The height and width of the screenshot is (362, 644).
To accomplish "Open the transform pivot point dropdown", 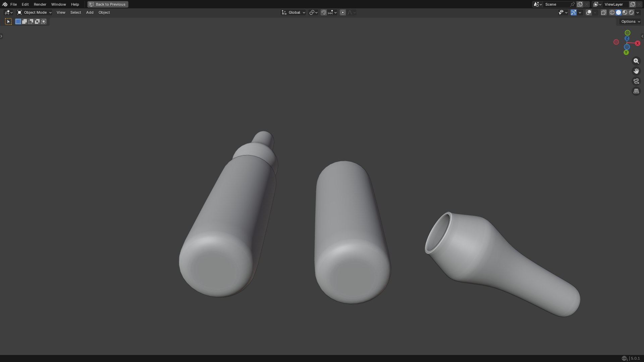I will point(313,12).
